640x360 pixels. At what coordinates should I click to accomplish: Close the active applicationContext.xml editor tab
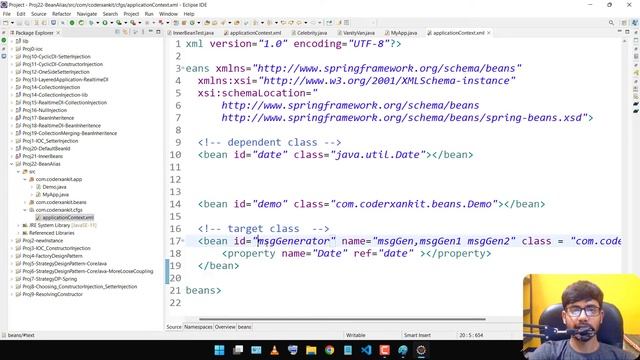pos(488,33)
